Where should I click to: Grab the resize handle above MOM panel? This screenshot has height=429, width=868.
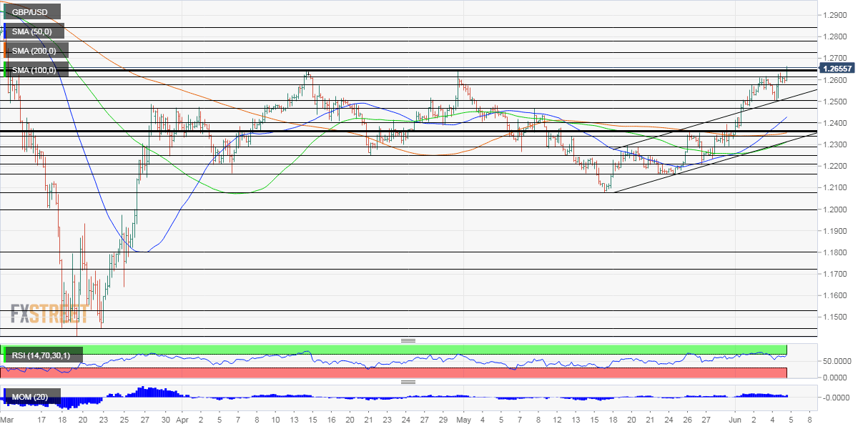tap(408, 382)
